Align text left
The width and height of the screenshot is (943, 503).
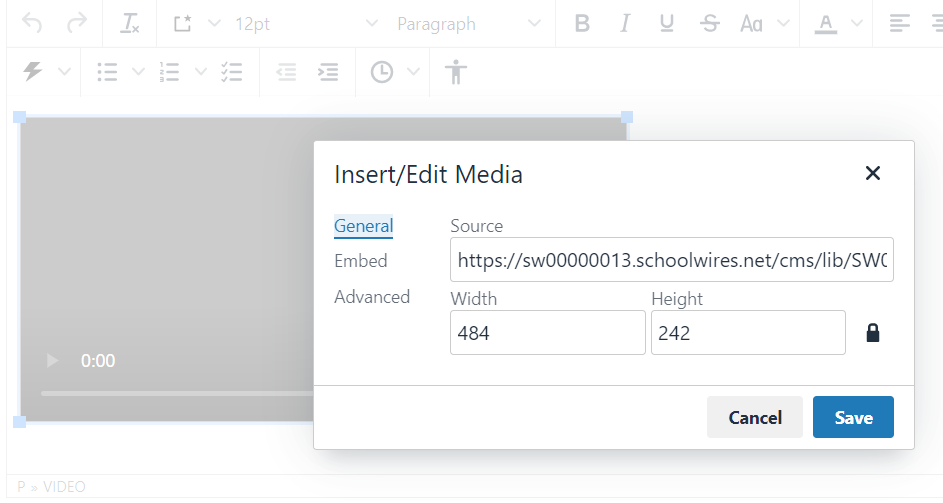(x=900, y=23)
